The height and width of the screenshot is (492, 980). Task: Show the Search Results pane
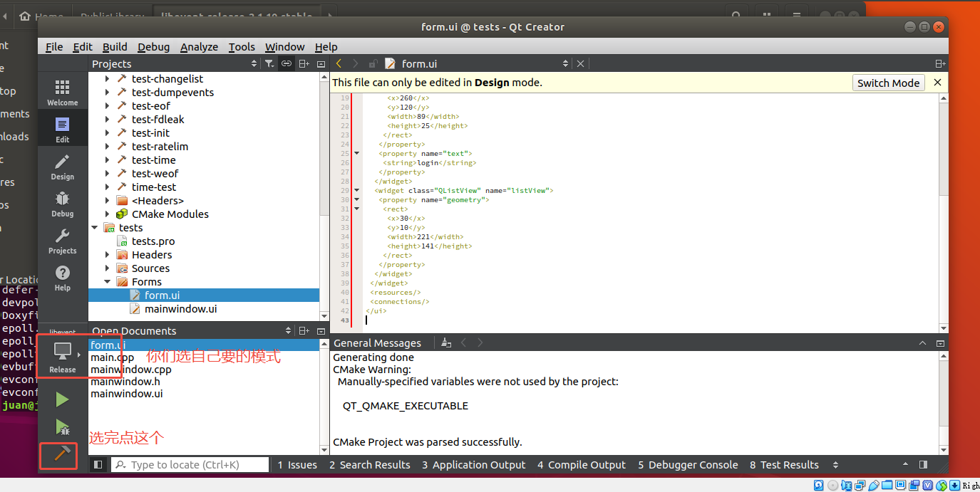(369, 464)
